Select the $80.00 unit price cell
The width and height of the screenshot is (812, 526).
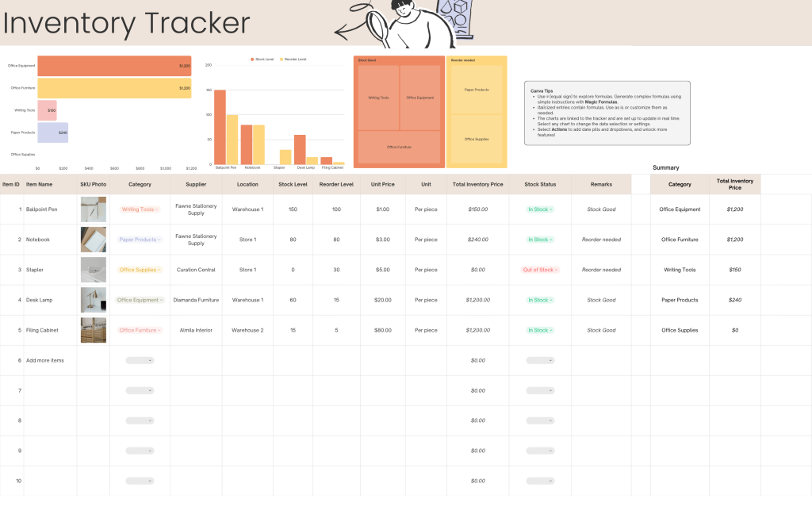383,330
